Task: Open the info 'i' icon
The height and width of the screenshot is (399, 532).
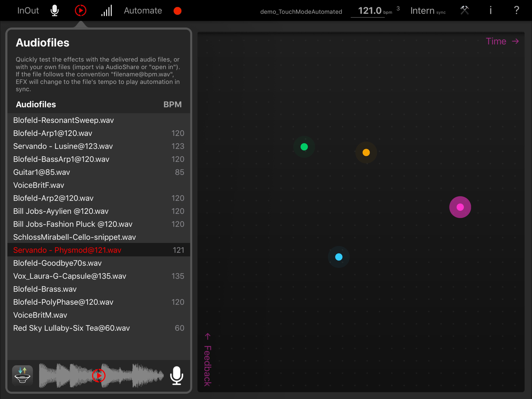Action: tap(490, 10)
